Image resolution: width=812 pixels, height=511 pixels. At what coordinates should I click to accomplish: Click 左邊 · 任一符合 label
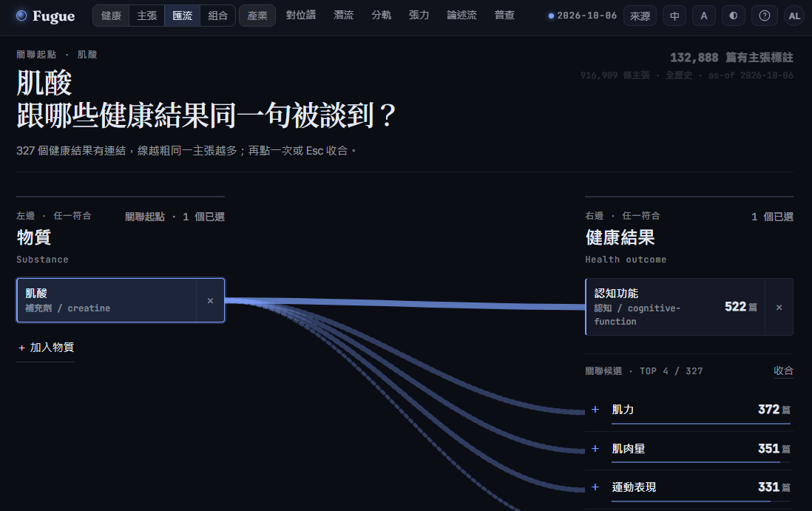point(54,216)
